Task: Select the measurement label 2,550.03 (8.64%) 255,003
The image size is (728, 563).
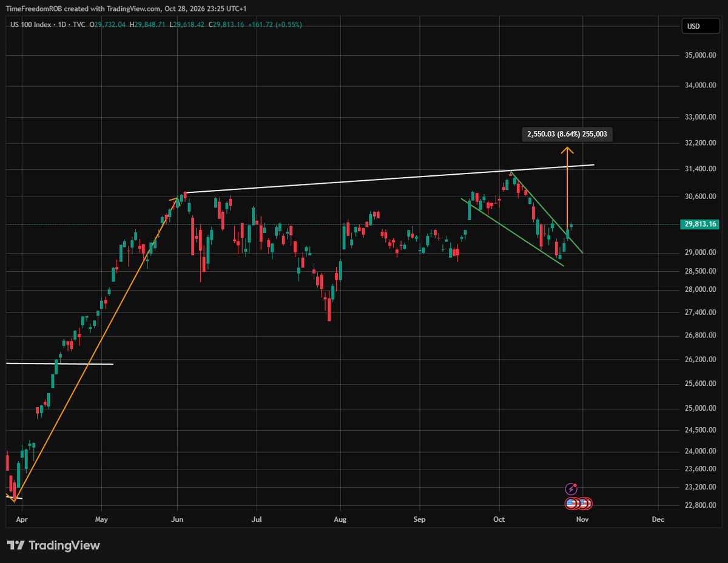Action: [567, 135]
